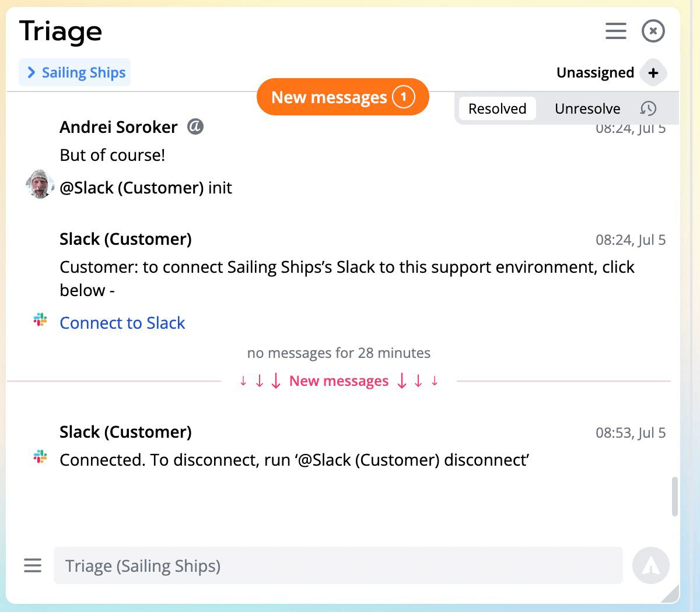Click the message list scrollbar thumb
This screenshot has width=700, height=612.
coord(675,497)
